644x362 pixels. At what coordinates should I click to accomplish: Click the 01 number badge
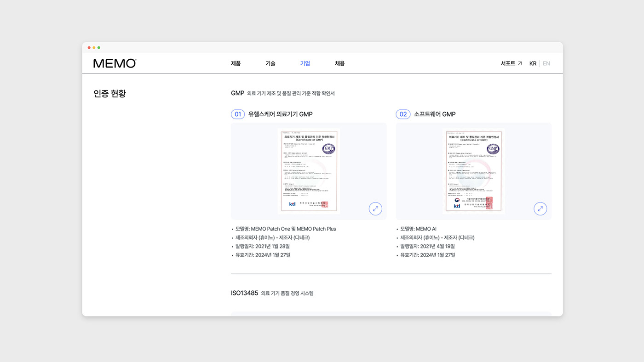coord(238,114)
